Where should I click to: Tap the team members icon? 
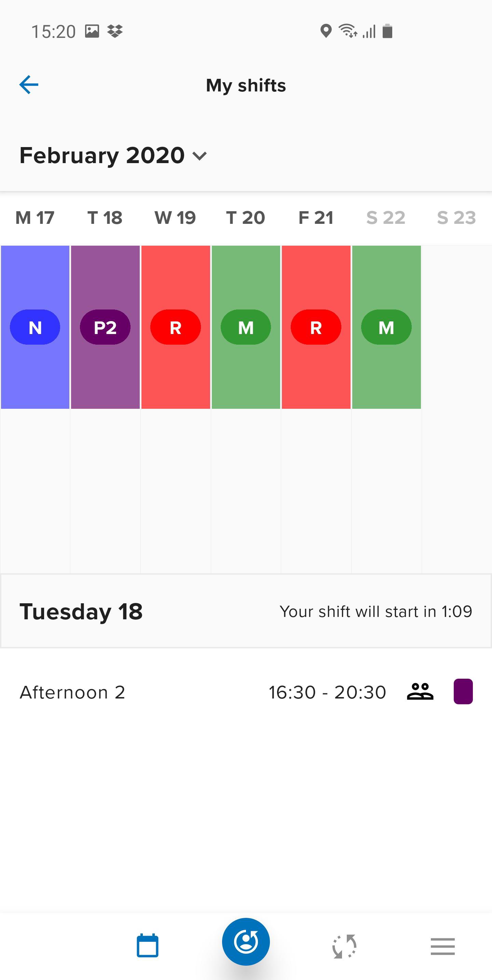(x=420, y=692)
